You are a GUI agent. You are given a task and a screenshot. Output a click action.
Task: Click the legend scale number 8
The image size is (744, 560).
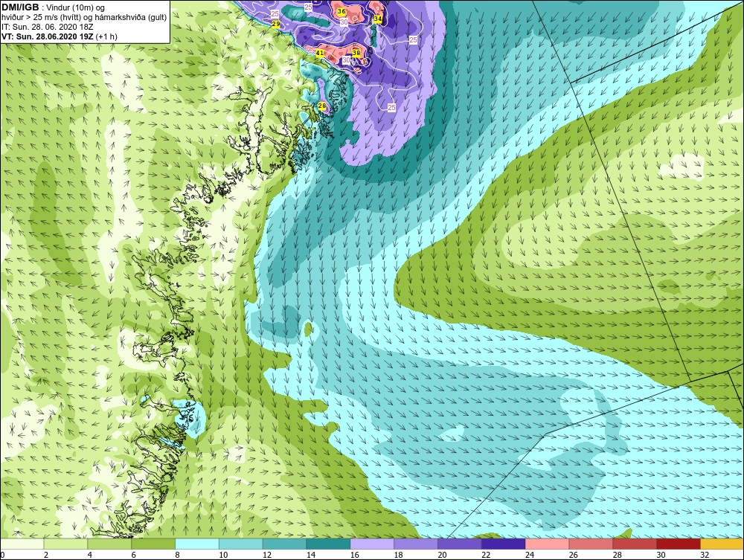point(177,555)
